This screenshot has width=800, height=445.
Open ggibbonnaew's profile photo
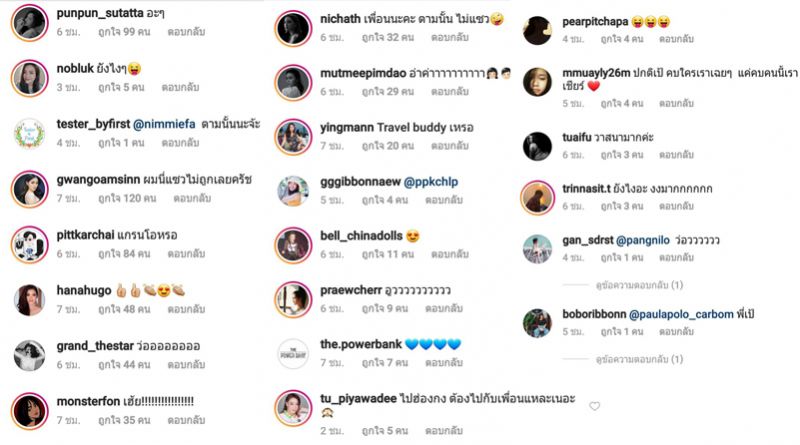[293, 191]
